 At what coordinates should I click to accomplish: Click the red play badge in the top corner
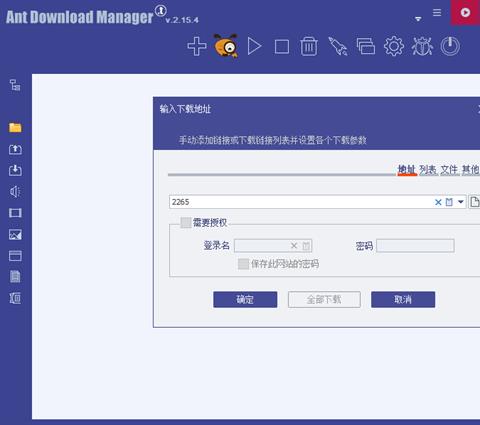point(465,12)
